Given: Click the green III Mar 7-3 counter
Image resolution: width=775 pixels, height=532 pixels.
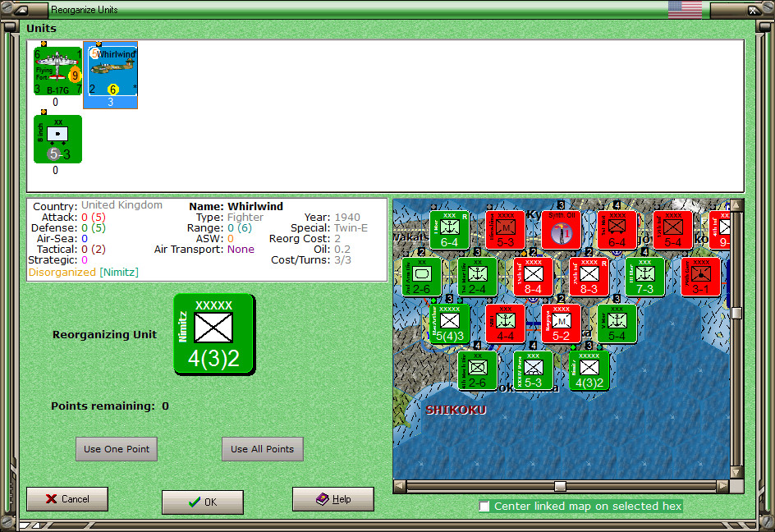Looking at the screenshot, I should [x=645, y=277].
